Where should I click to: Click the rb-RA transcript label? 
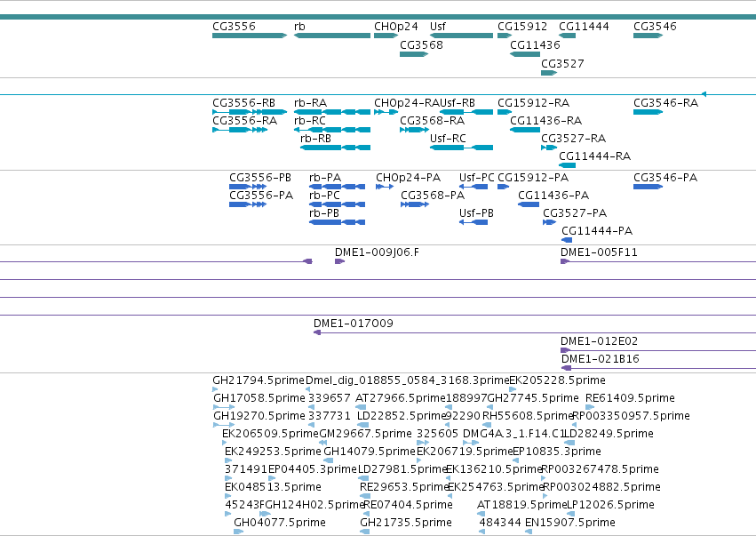[311, 103]
